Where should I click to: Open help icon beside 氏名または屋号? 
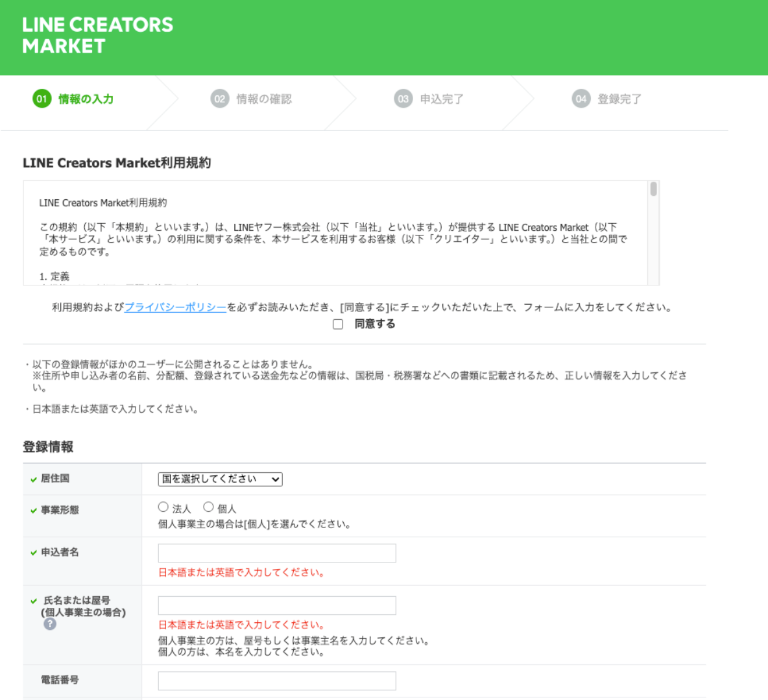tap(50, 624)
